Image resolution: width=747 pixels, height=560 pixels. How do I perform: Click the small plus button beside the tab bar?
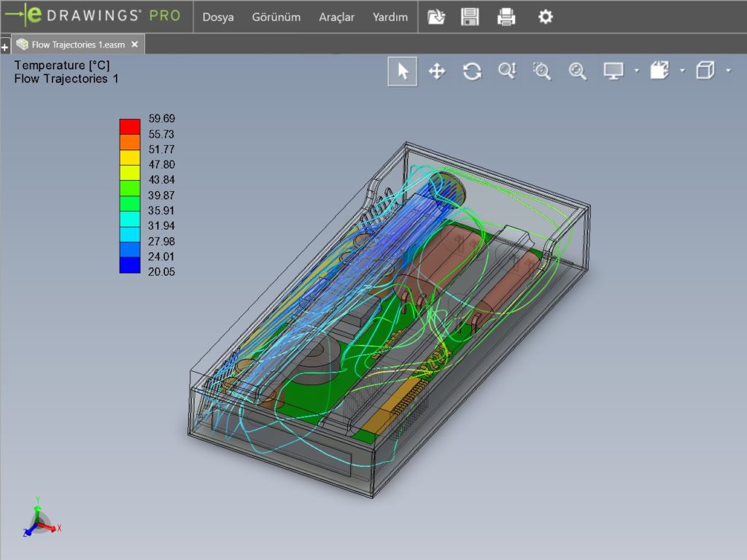[x=6, y=46]
